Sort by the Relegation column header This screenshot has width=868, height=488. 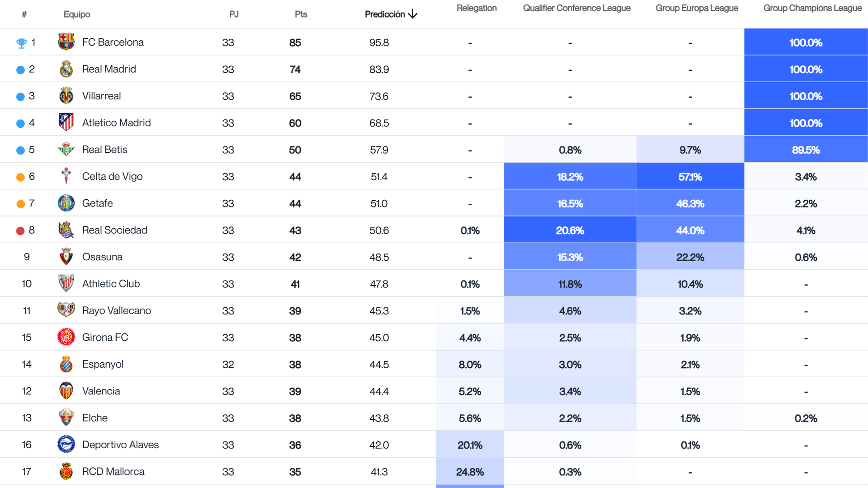click(x=476, y=8)
